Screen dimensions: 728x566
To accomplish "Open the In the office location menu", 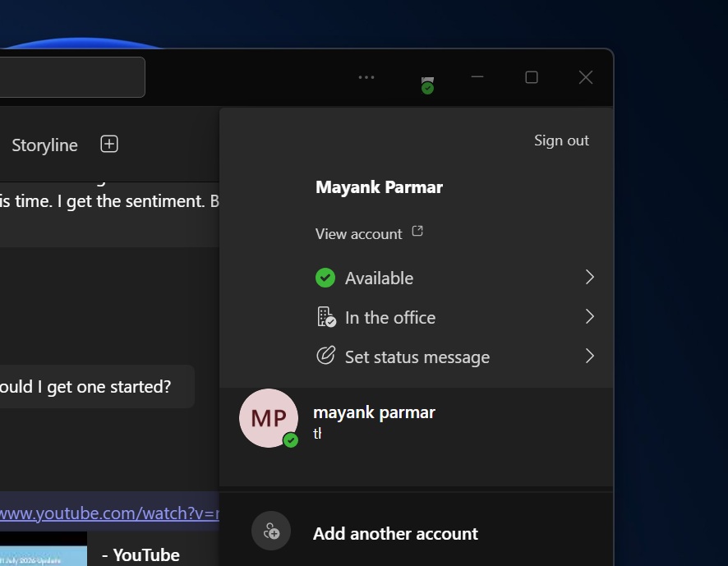I will click(x=455, y=317).
